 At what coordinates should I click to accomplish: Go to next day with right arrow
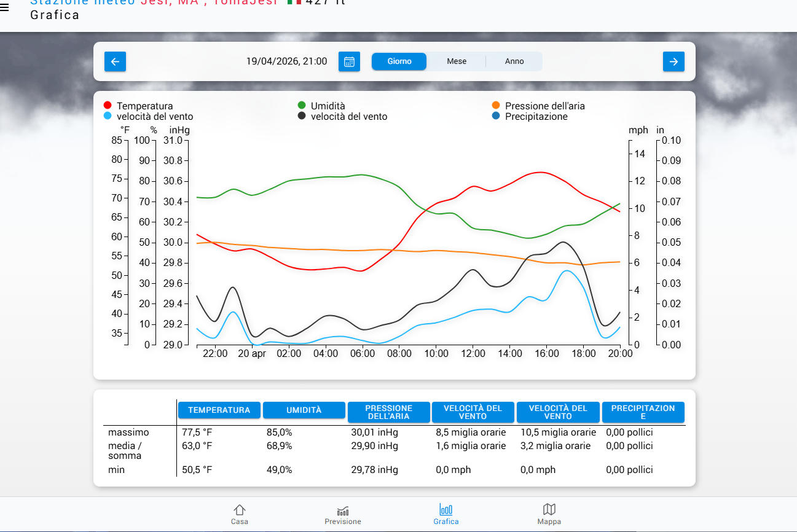(x=673, y=61)
